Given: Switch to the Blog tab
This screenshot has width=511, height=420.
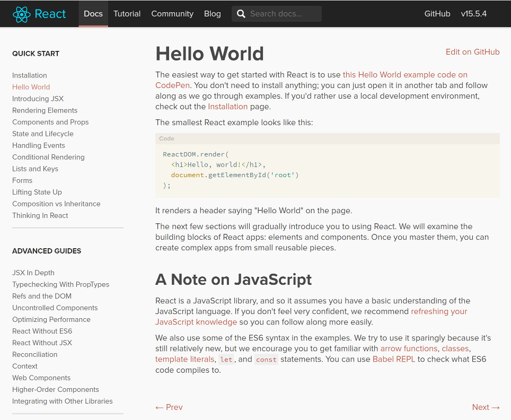Looking at the screenshot, I should [x=212, y=14].
